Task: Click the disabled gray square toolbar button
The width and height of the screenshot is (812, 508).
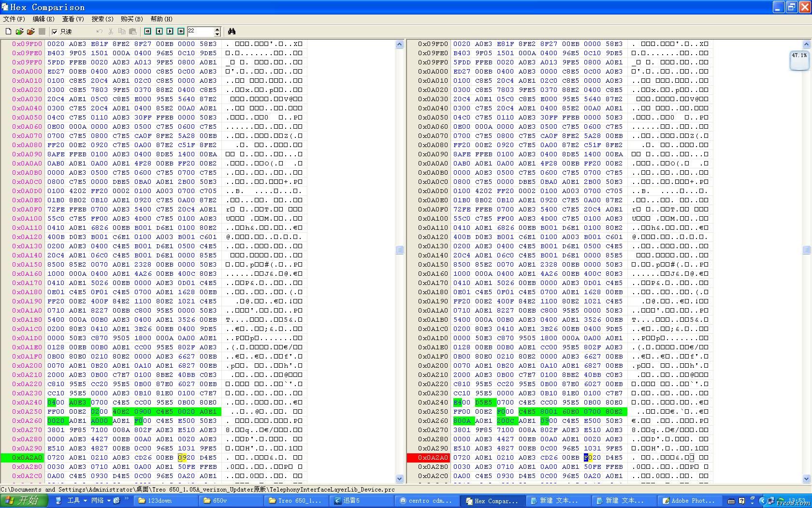Action: coord(42,31)
